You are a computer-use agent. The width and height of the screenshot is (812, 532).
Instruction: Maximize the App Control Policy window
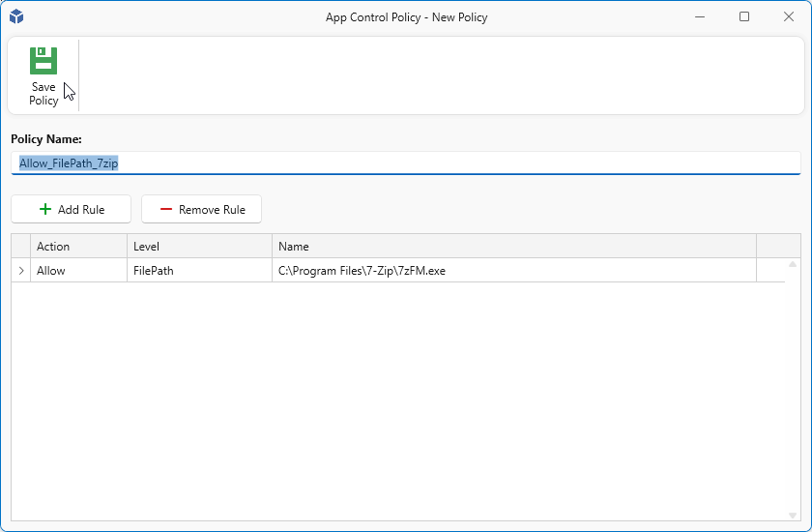(x=744, y=16)
